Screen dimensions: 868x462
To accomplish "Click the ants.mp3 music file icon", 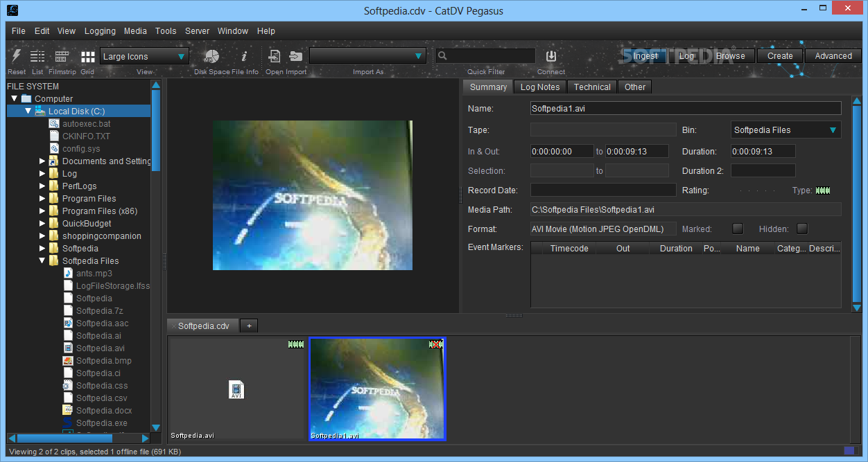I will [x=68, y=273].
